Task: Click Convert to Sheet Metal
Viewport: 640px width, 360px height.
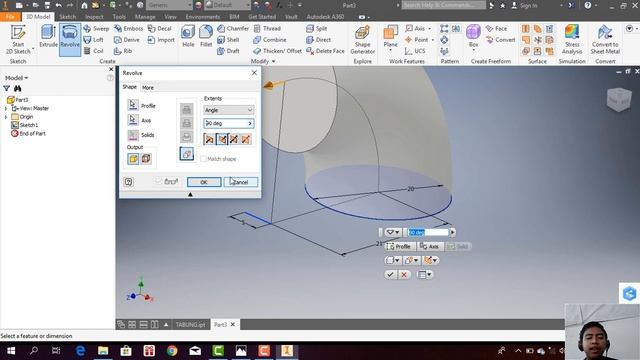Action: (x=605, y=40)
